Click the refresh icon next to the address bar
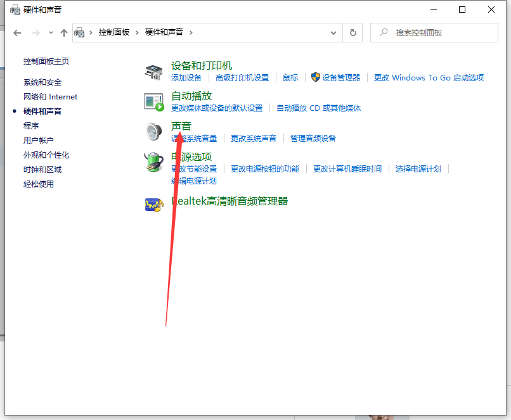 tap(353, 32)
